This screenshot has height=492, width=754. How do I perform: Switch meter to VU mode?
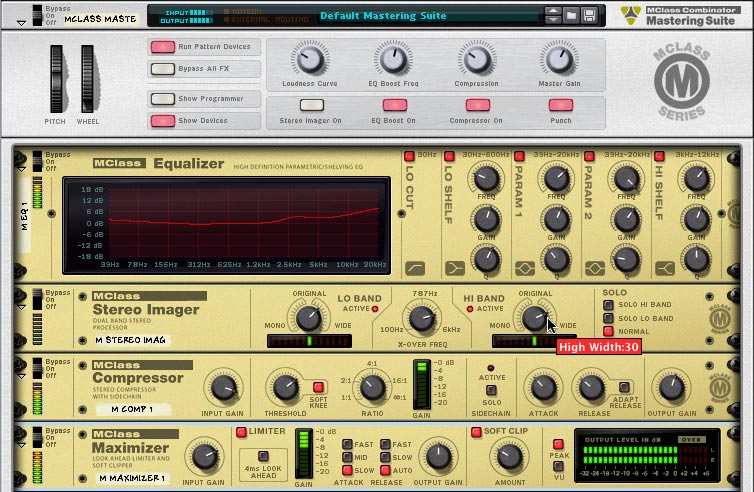tap(558, 466)
